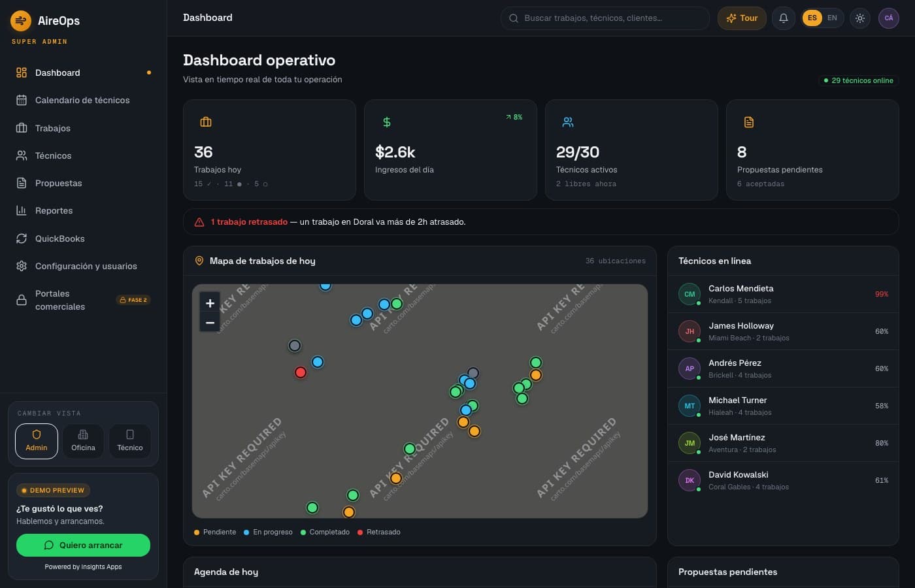915x588 pixels.
Task: Click the document icon in Propuestas pendientes card
Action: (749, 122)
